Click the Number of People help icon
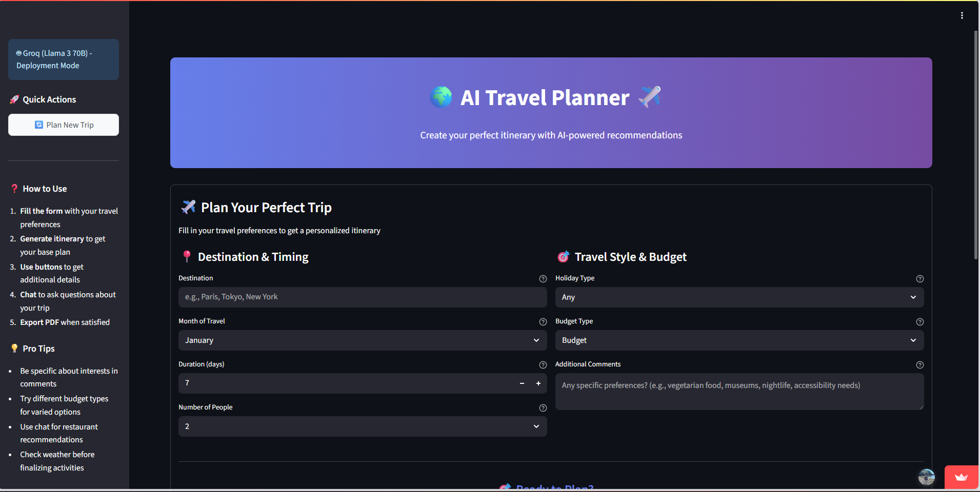 point(543,408)
